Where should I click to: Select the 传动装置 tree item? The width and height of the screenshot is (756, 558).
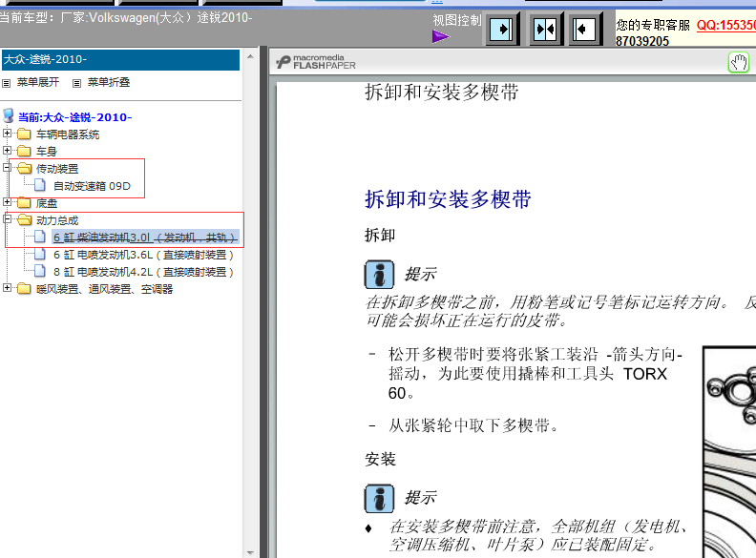(x=57, y=169)
